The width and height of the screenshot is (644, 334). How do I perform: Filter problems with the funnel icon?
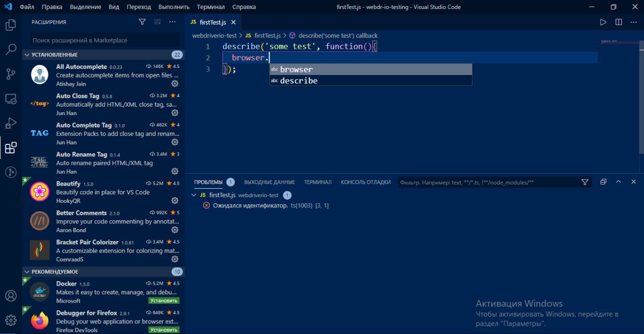[x=585, y=182]
